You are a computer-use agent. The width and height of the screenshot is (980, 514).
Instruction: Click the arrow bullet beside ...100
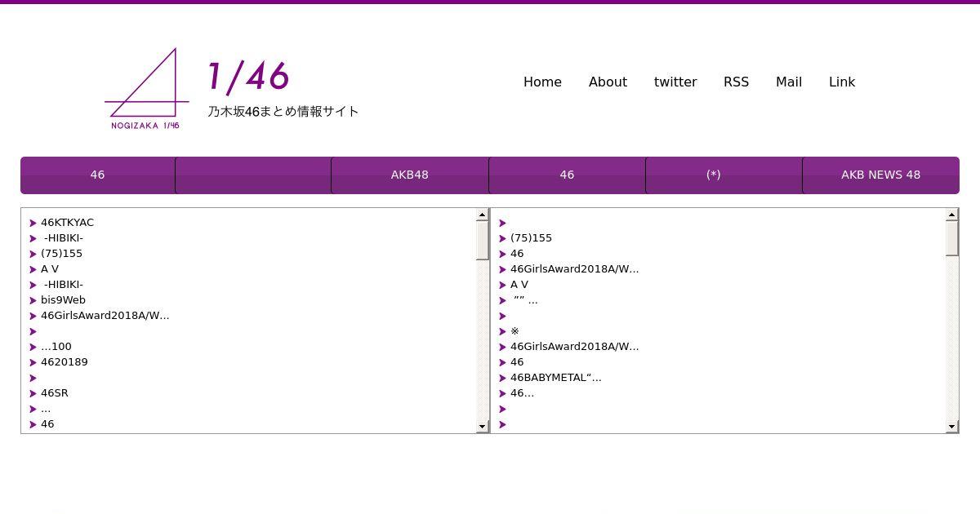coord(33,347)
